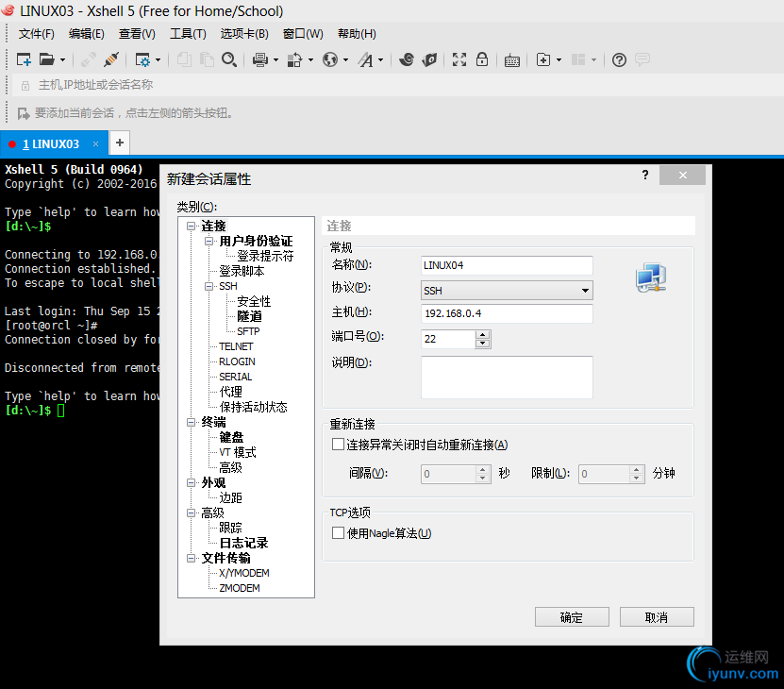Click the Keyboard mapping toolbar icon
The height and width of the screenshot is (689, 784).
(512, 60)
